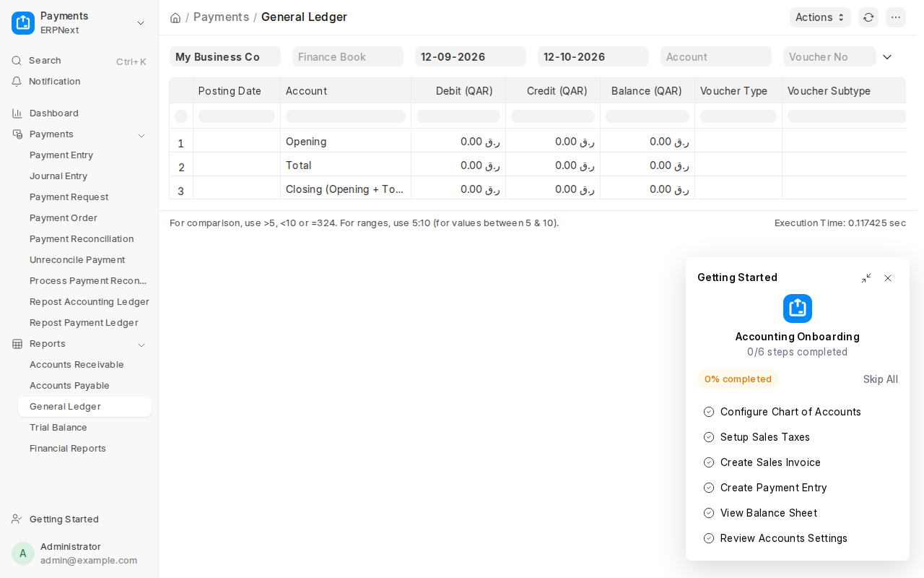Click the Voucher Subtype column header
This screenshot has height=578, width=924.
coord(844,91)
